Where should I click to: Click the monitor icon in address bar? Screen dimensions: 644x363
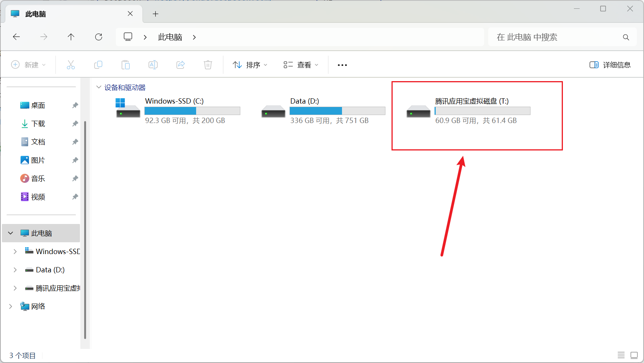[128, 37]
